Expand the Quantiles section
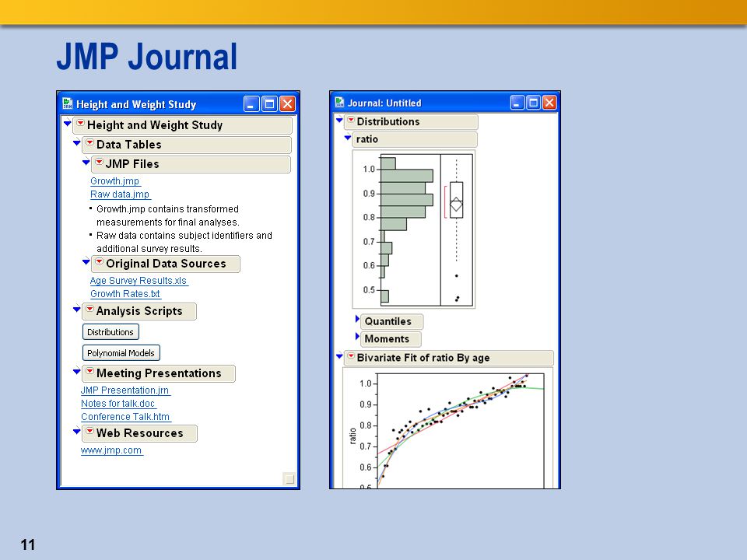The width and height of the screenshot is (747, 560). [357, 319]
